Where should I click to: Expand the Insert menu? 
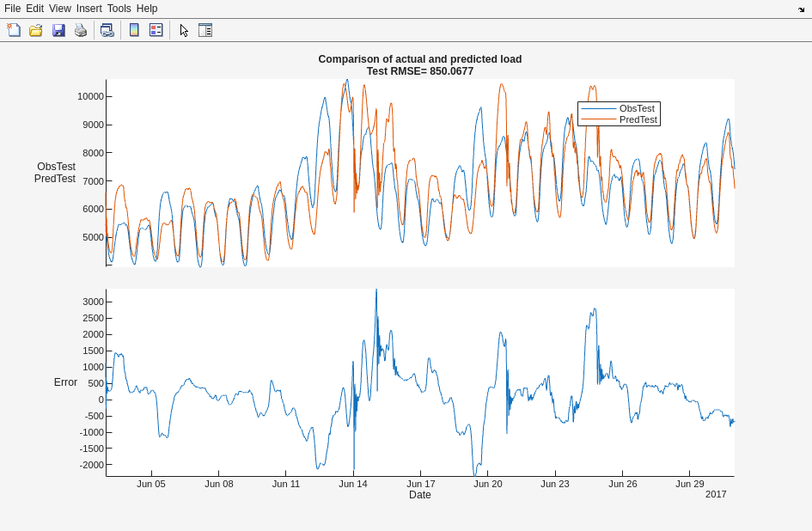click(89, 9)
